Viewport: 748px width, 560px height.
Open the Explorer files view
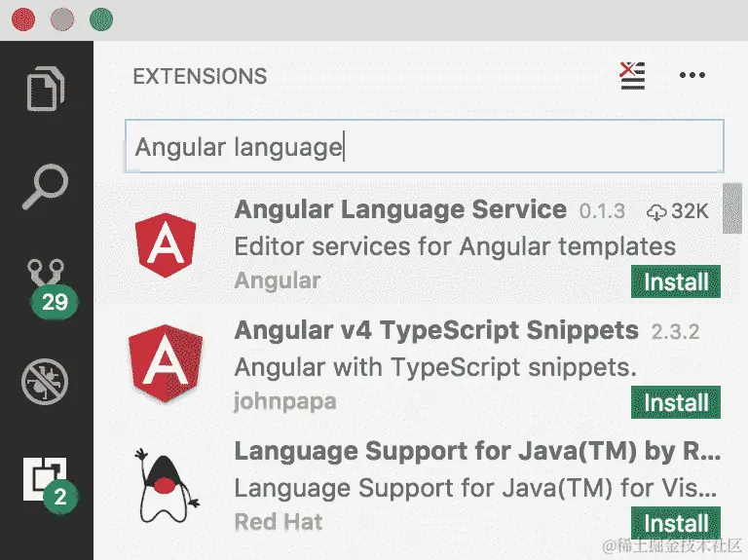tap(46, 89)
